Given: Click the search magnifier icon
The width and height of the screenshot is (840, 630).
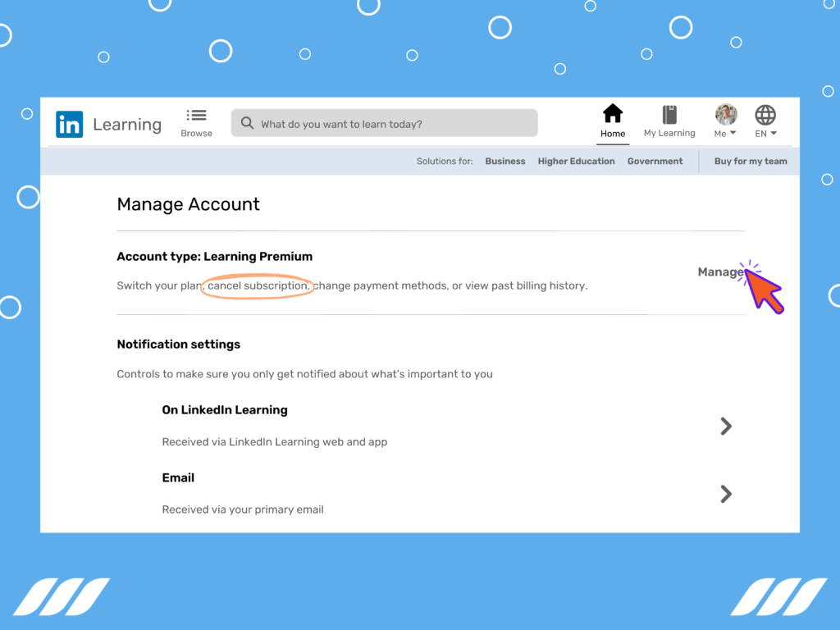Looking at the screenshot, I should (x=247, y=123).
